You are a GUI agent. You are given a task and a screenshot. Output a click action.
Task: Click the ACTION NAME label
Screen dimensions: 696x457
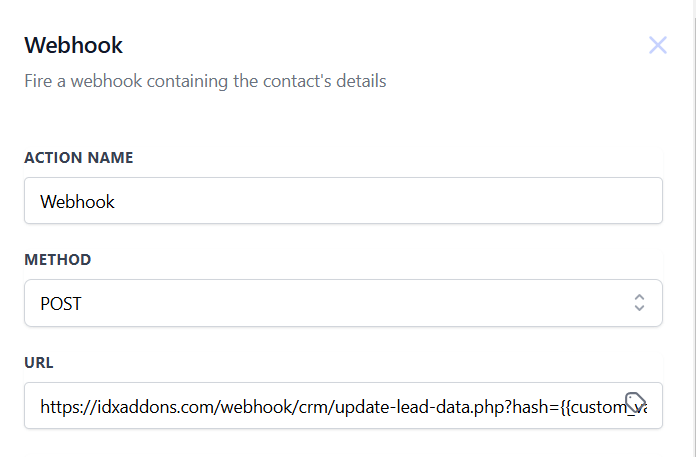coord(79,158)
